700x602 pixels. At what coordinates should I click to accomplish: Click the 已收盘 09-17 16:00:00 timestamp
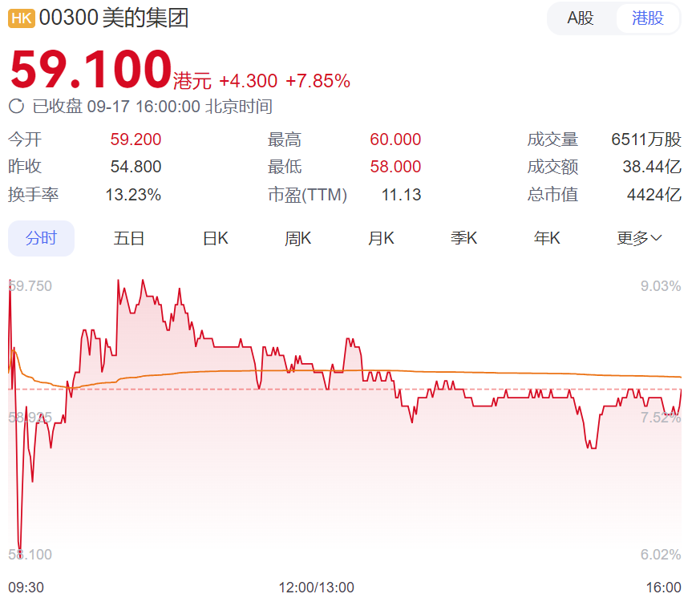pos(152,107)
